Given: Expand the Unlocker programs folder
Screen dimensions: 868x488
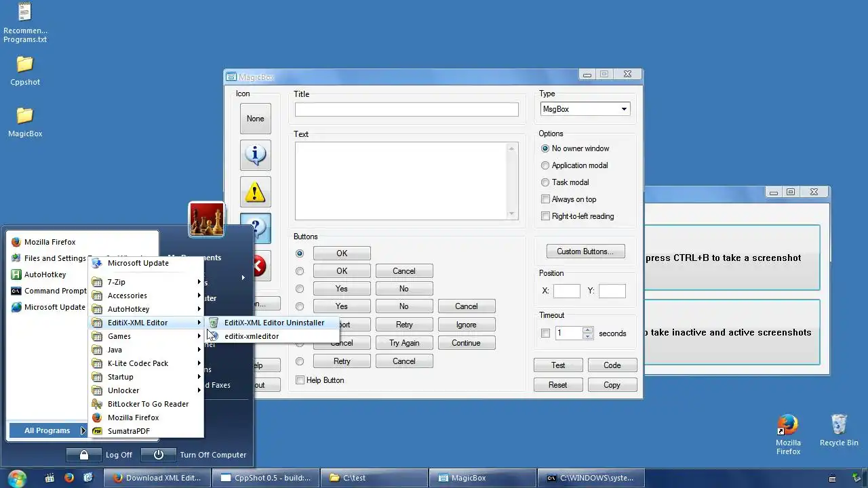Looking at the screenshot, I should point(146,390).
